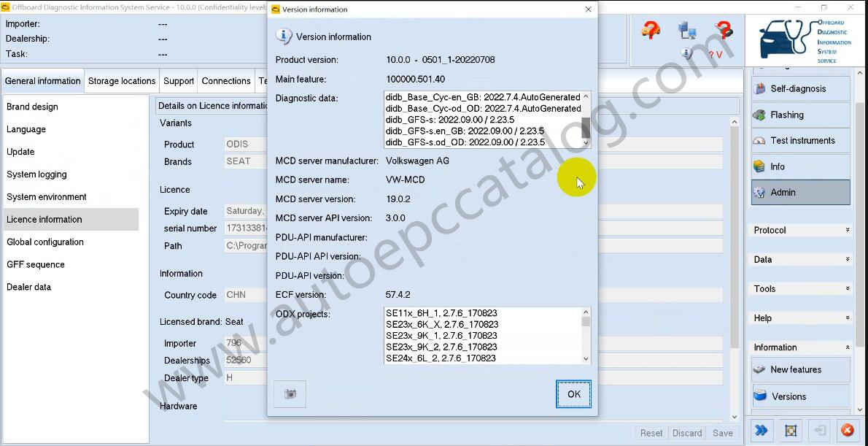The image size is (868, 446).
Task: Click the Country code field CHN
Action: click(246, 295)
